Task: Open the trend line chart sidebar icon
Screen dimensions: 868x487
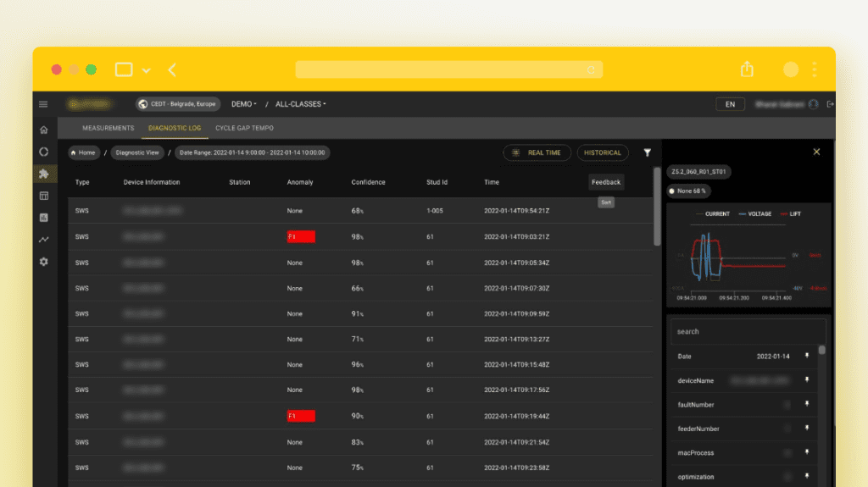Action: coord(43,240)
